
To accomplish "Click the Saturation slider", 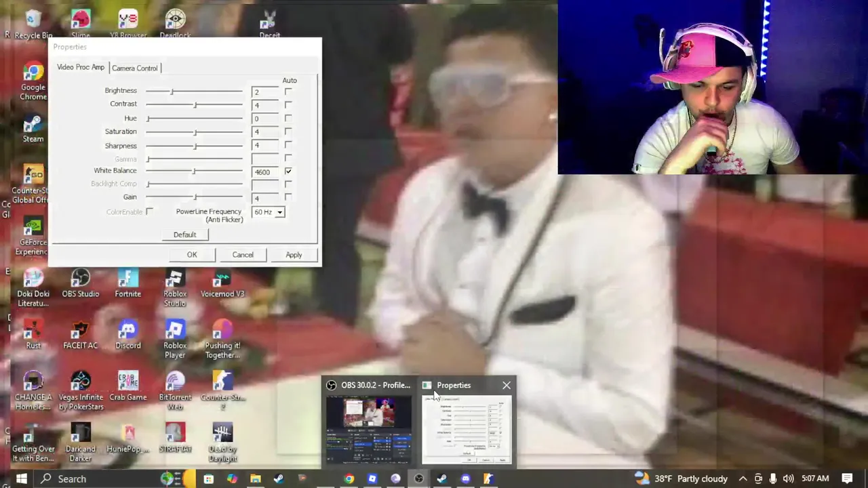I will pyautogui.click(x=194, y=131).
